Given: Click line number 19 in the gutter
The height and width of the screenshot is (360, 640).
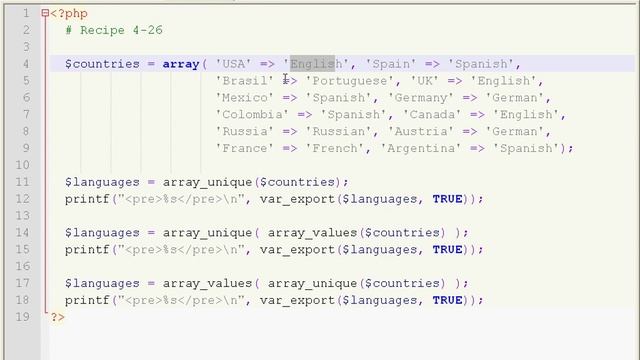Looking at the screenshot, I should pyautogui.click(x=23, y=317).
